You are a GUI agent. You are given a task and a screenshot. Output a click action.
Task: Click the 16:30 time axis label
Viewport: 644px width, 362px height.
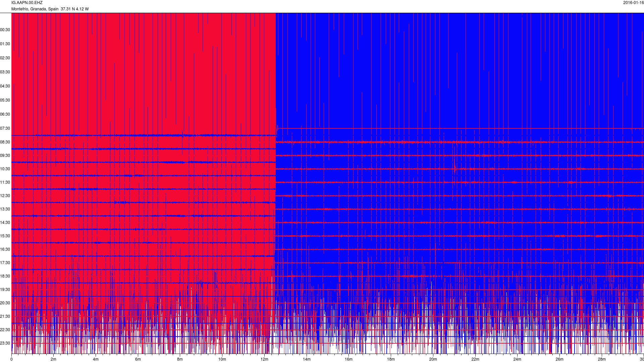pyautogui.click(x=5, y=249)
